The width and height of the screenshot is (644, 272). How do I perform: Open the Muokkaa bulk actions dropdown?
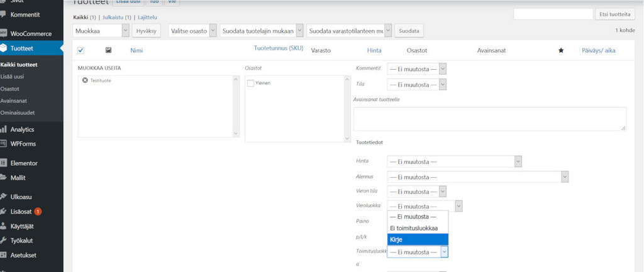[101, 30]
